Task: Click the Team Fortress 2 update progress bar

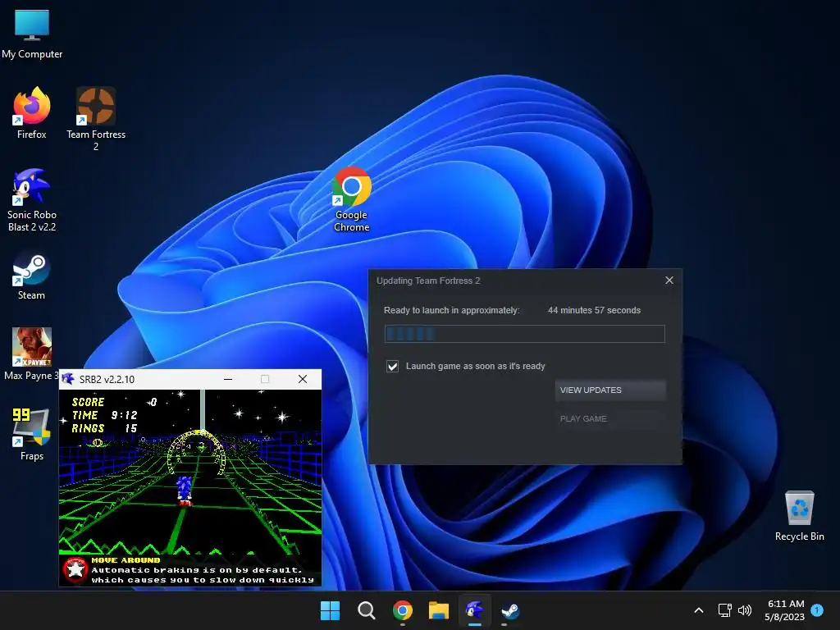Action: click(x=524, y=334)
